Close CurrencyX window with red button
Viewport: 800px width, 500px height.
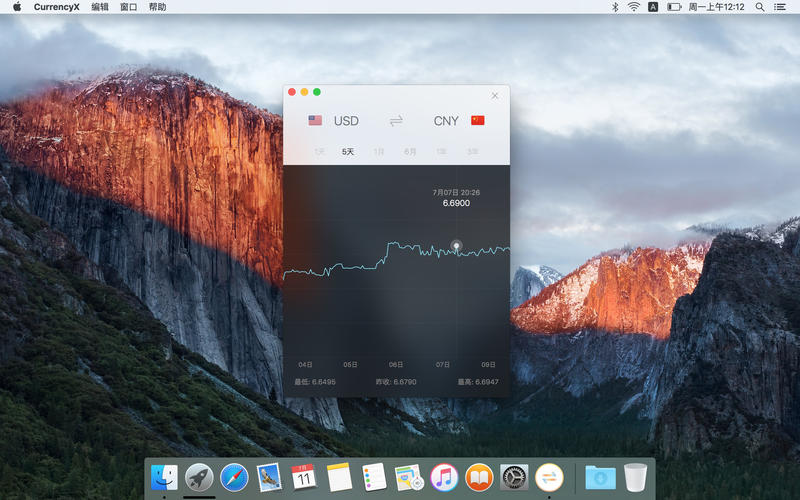[x=292, y=92]
